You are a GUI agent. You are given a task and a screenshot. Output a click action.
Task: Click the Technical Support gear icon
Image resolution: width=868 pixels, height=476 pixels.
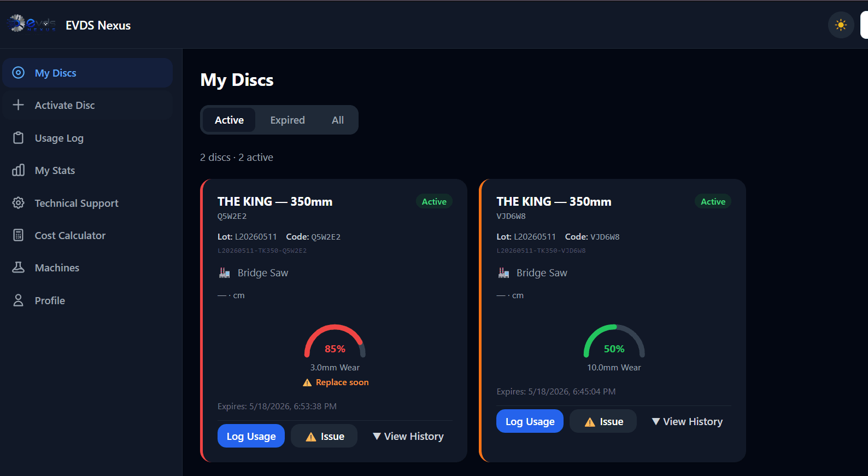(19, 203)
